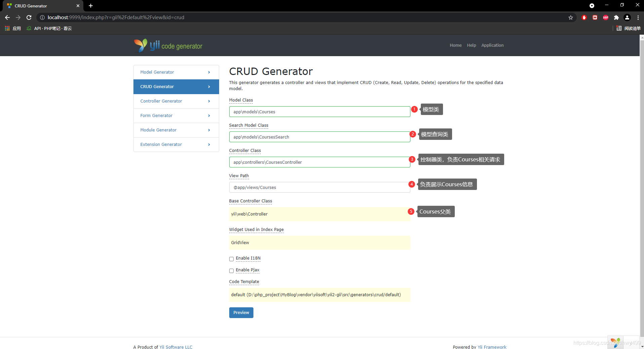Screen dimensions: 644x349
Task: Click the Model Class input field
Action: (x=320, y=112)
